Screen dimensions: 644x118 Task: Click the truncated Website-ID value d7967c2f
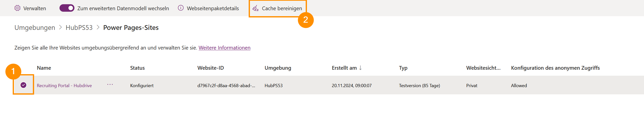click(226, 85)
